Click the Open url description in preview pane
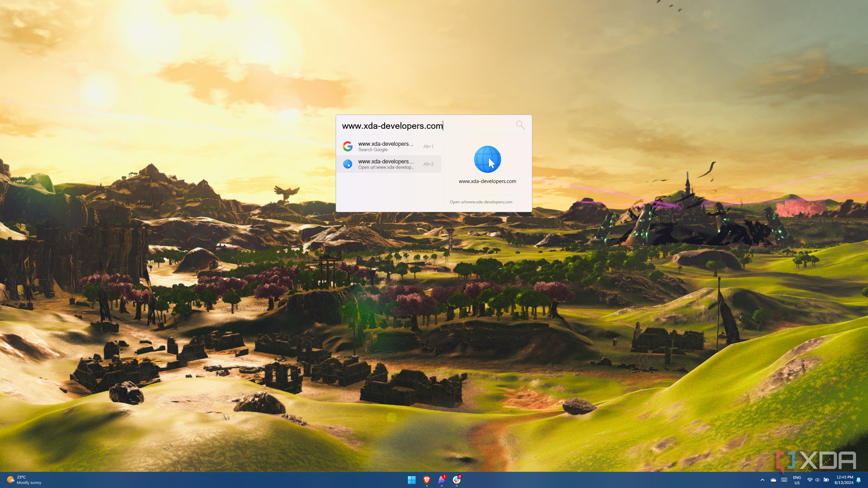The height and width of the screenshot is (488, 868). (481, 202)
